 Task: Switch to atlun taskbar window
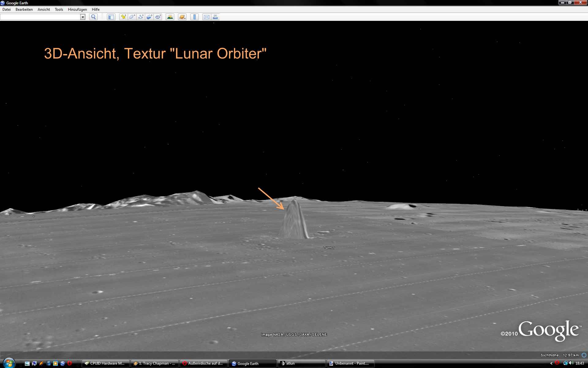(302, 363)
